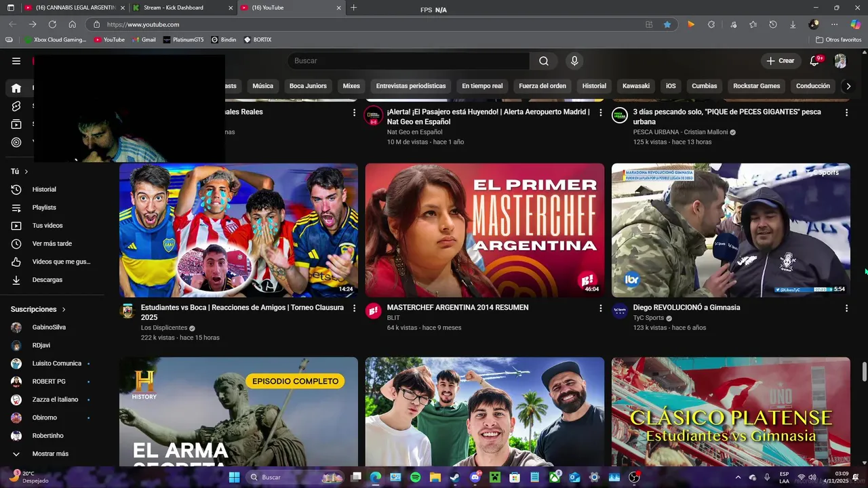This screenshot has height=488, width=868.
Task: Open Zazza el italiano subscription channel
Action: coord(55,400)
